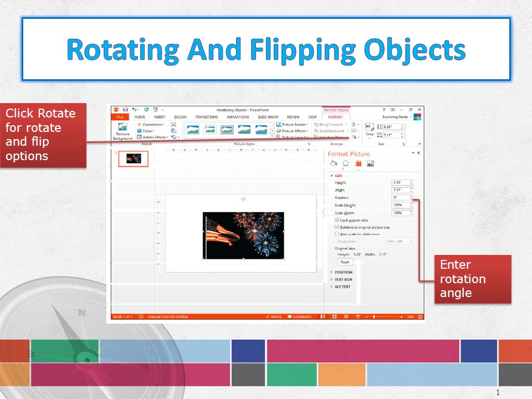Open the FILE tab
Screen dimensions: 532x399
120,117
